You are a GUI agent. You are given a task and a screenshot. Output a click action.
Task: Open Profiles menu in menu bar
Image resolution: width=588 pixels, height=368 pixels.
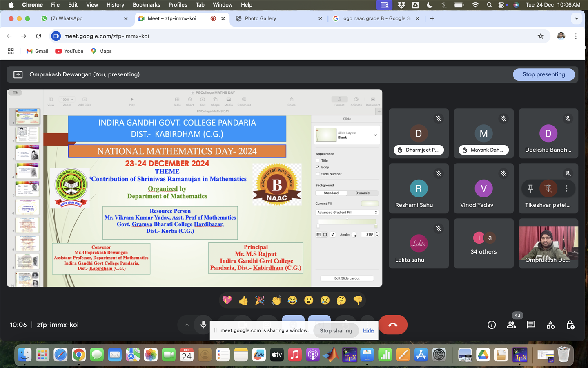pyautogui.click(x=178, y=5)
